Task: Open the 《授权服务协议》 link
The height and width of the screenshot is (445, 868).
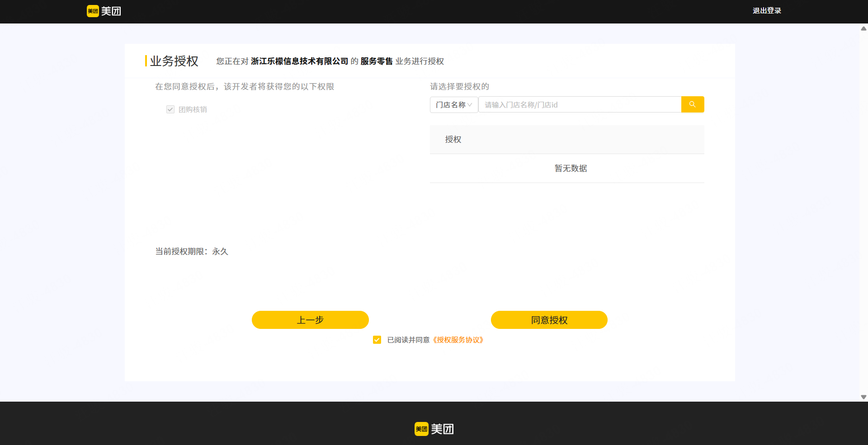Action: pos(458,340)
